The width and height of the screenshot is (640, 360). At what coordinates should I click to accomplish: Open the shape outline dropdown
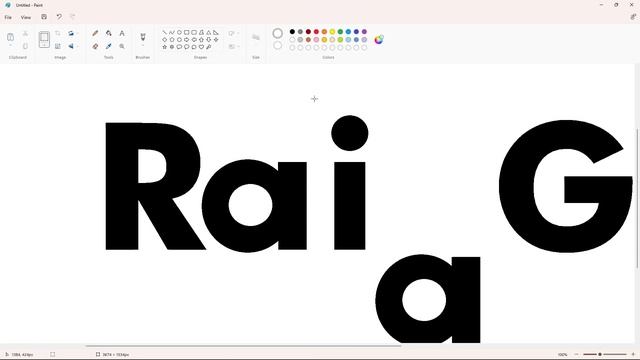pyautogui.click(x=233, y=33)
